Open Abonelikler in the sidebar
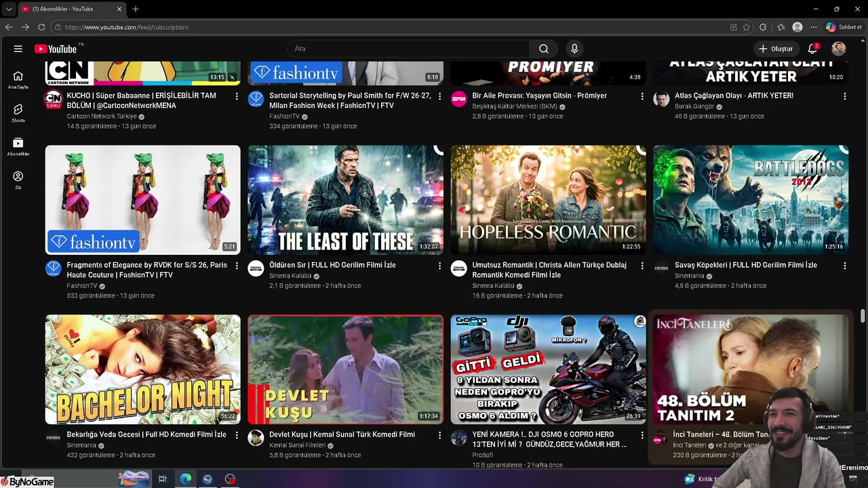 click(18, 147)
